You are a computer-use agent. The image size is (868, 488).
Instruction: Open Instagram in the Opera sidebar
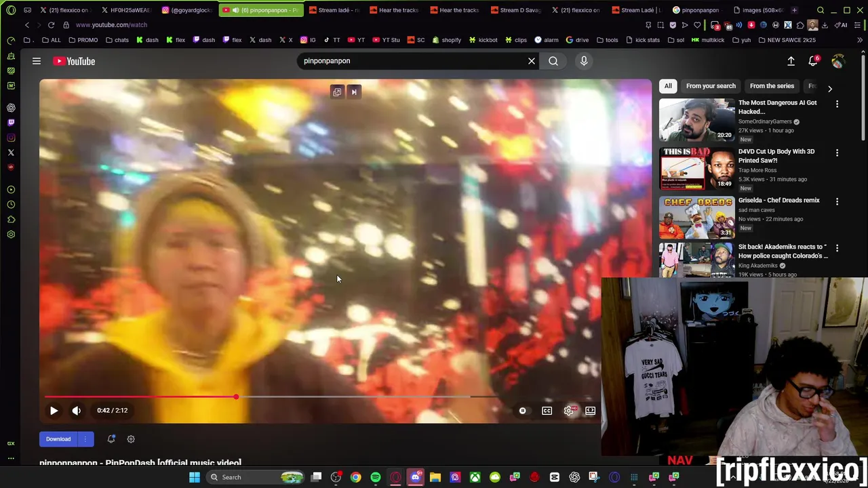pos(11,138)
